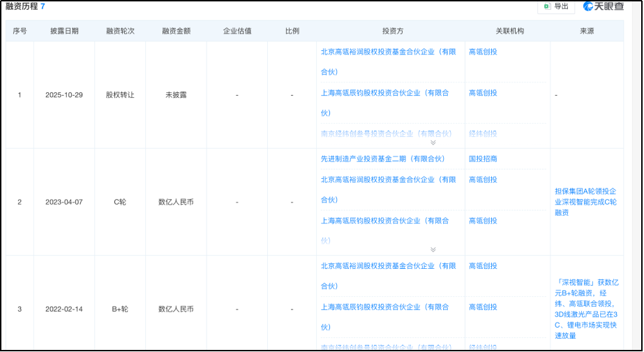Open 国投招商 related institution link
The height and width of the screenshot is (352, 644).
pos(483,159)
